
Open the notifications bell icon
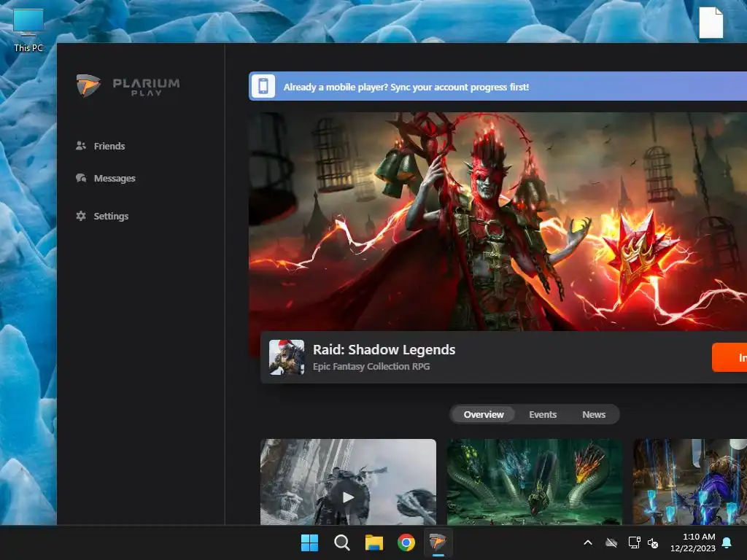click(727, 542)
